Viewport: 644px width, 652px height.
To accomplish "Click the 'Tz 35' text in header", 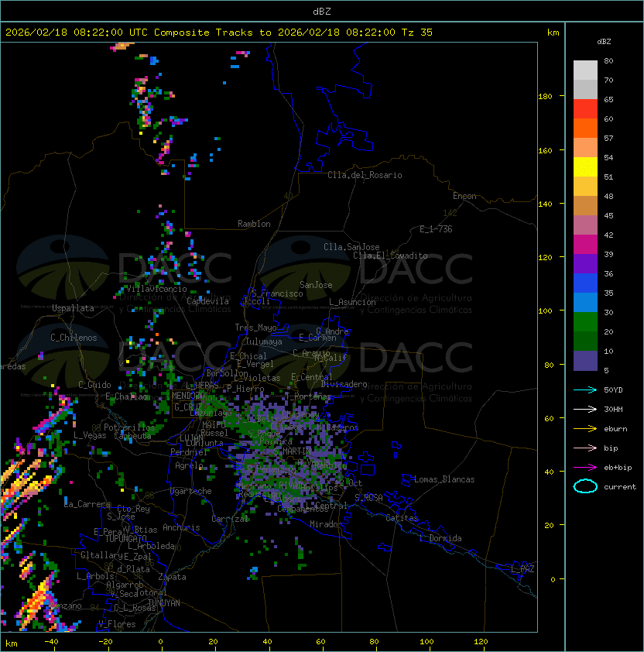I will click(x=417, y=33).
